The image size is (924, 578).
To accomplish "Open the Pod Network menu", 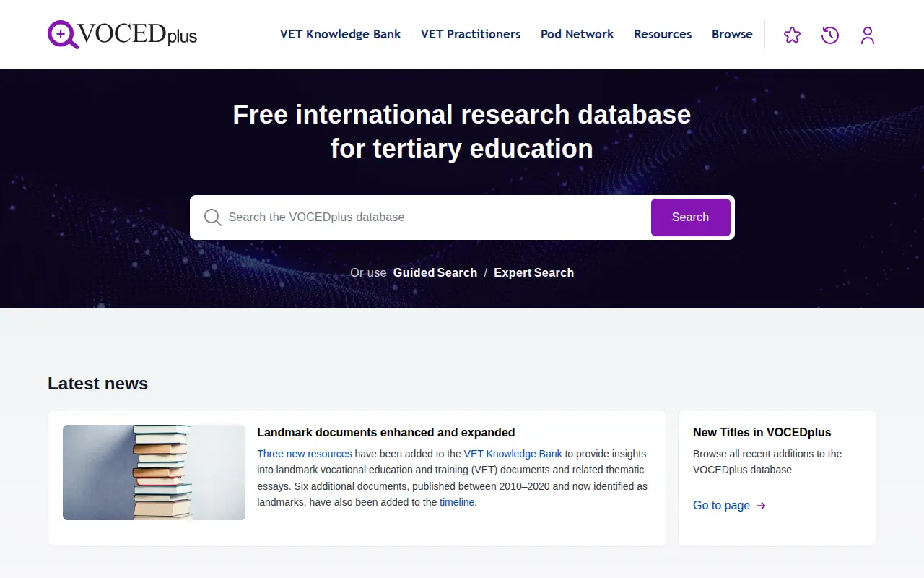I will point(577,34).
